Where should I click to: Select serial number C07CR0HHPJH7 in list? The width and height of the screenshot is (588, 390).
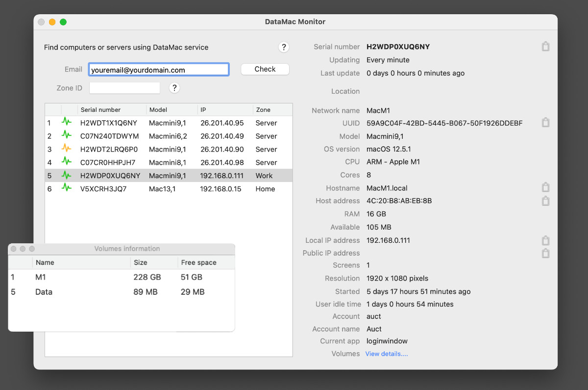coord(108,163)
